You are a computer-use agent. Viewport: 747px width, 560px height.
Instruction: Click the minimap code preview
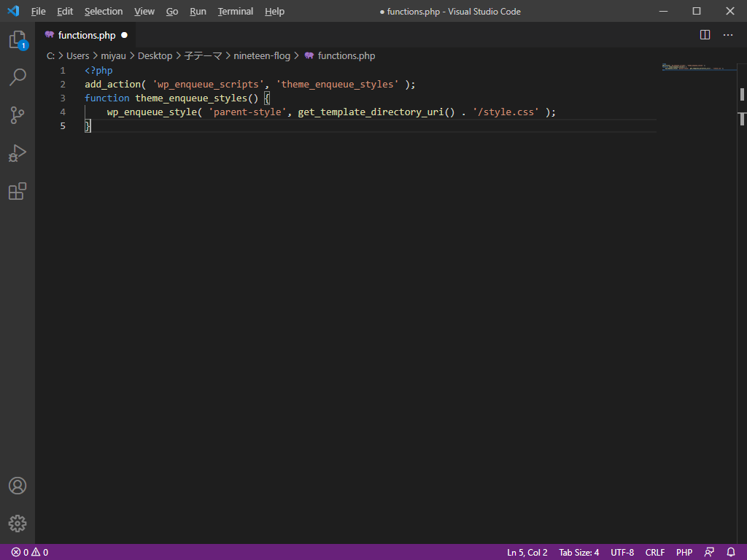tap(698, 66)
